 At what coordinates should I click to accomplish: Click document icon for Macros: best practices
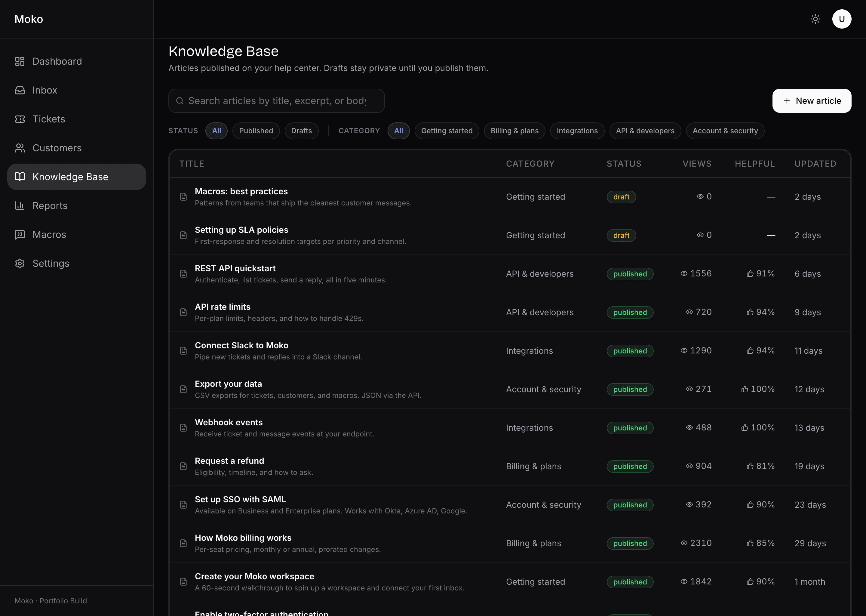point(183,197)
